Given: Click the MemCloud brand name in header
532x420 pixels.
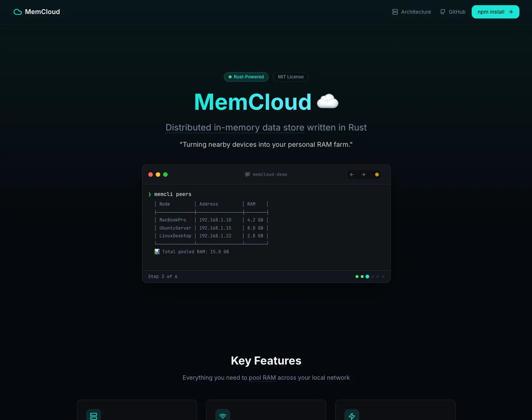Looking at the screenshot, I should (x=43, y=12).
